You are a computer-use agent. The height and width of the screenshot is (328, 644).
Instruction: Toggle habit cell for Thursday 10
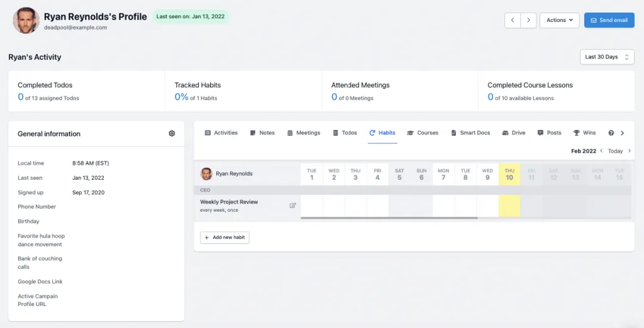(x=509, y=206)
